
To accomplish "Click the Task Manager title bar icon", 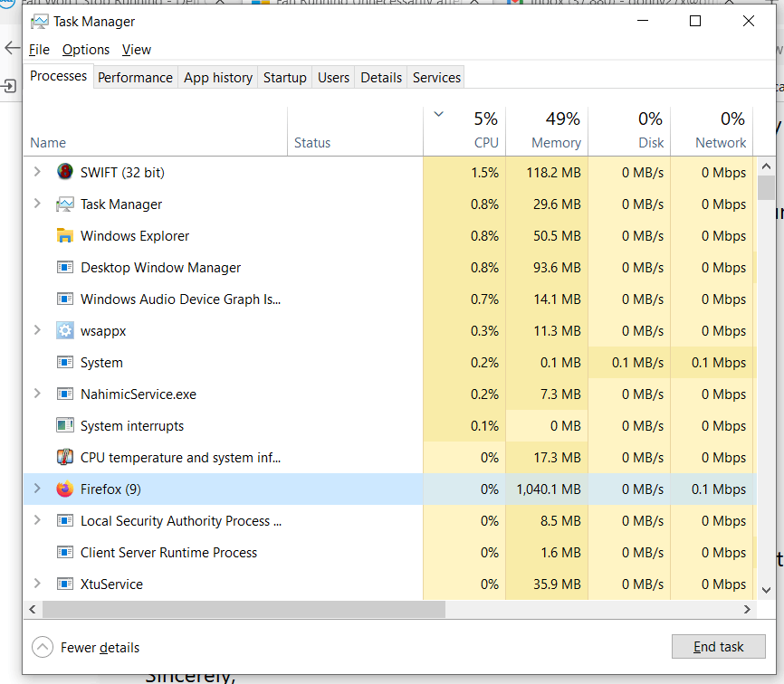I will click(x=40, y=22).
